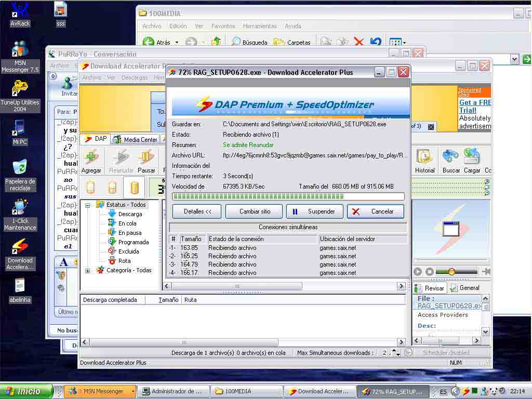This screenshot has width=532, height=399.
Task: Open the MSN Messenger taskbar group dropdown
Action: tap(132, 391)
